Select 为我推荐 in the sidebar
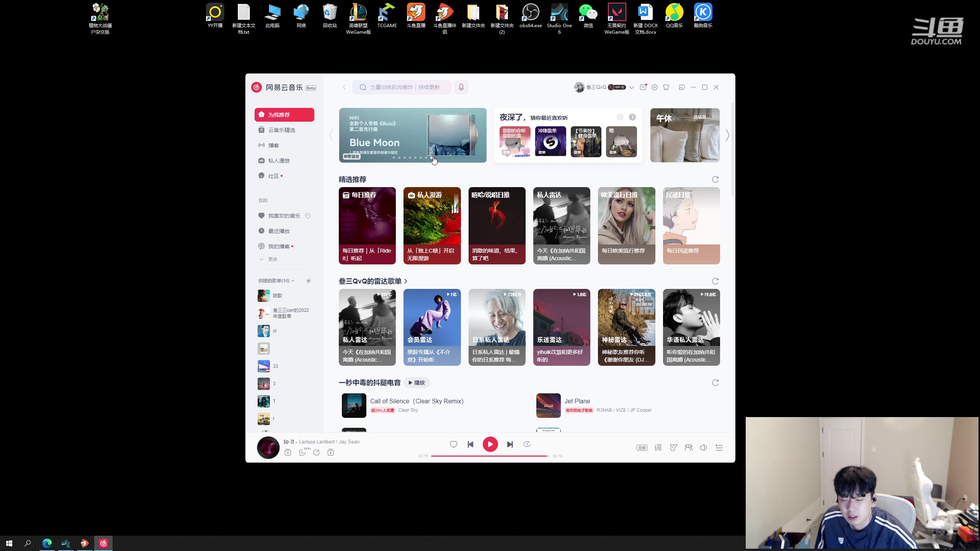 click(284, 115)
